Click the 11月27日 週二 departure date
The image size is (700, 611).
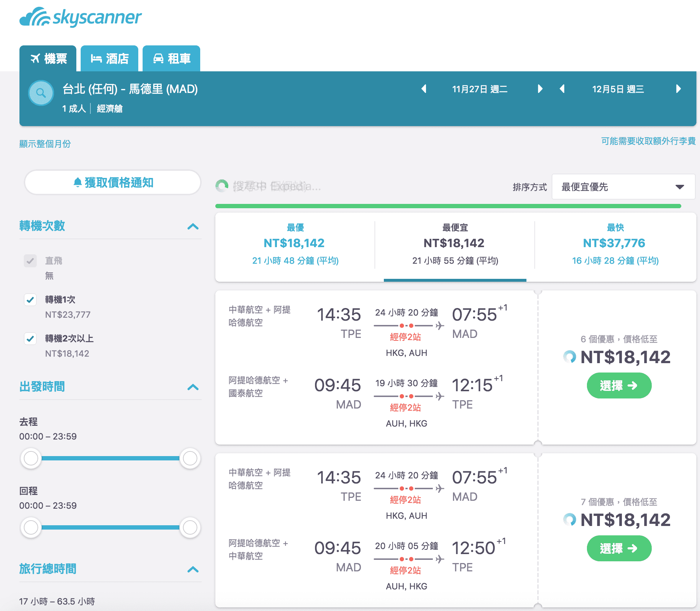[x=480, y=89]
